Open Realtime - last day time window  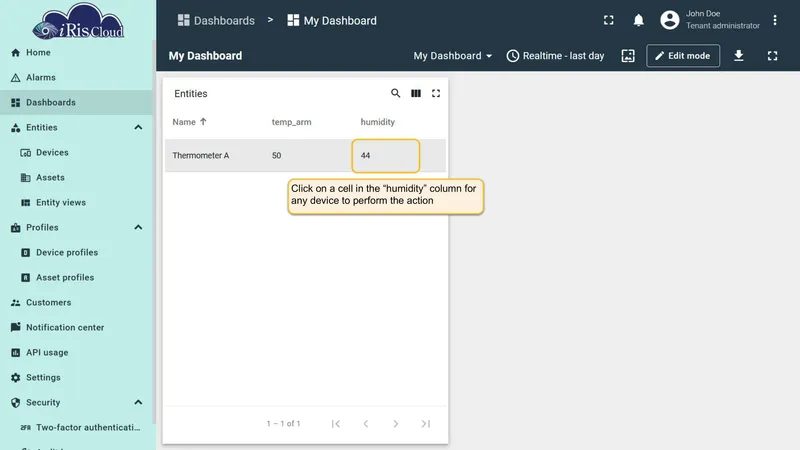[556, 56]
